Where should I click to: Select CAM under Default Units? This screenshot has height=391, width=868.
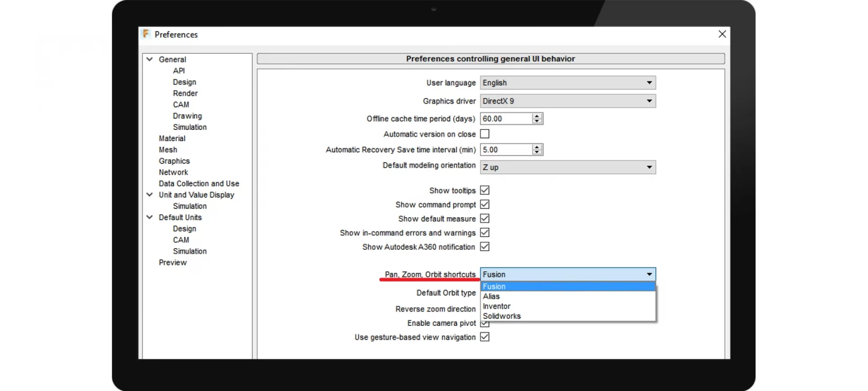(181, 240)
